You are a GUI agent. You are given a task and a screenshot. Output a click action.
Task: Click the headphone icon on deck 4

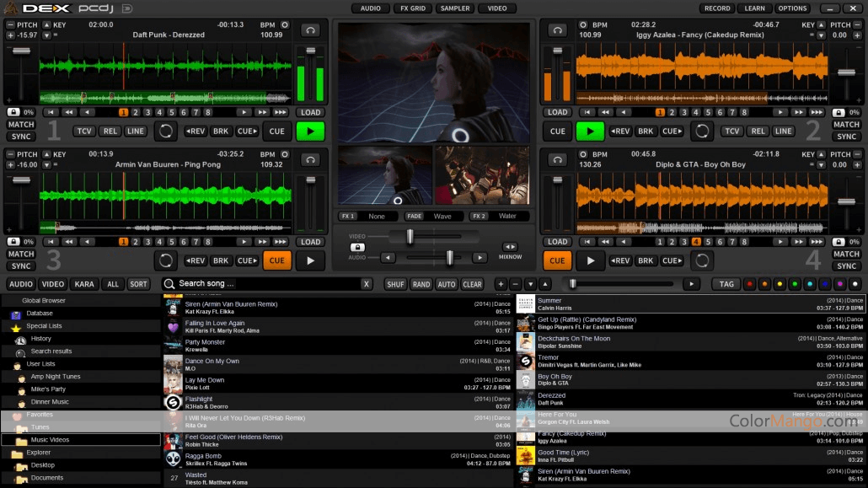pos(557,159)
